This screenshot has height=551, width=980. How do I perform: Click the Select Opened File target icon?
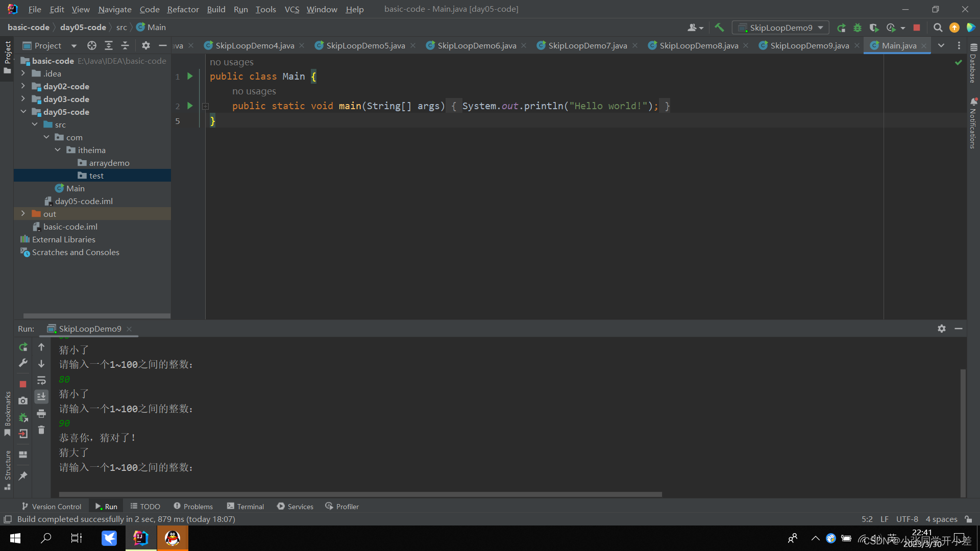[x=92, y=45]
